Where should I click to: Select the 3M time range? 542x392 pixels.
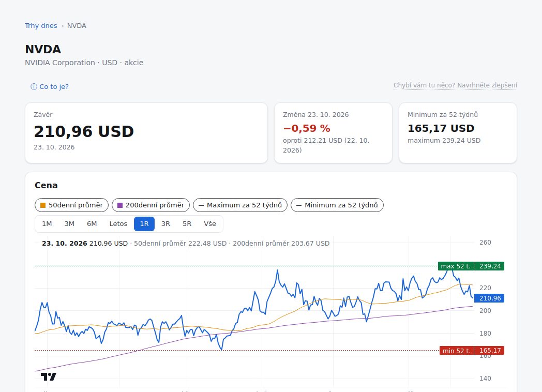[69, 223]
